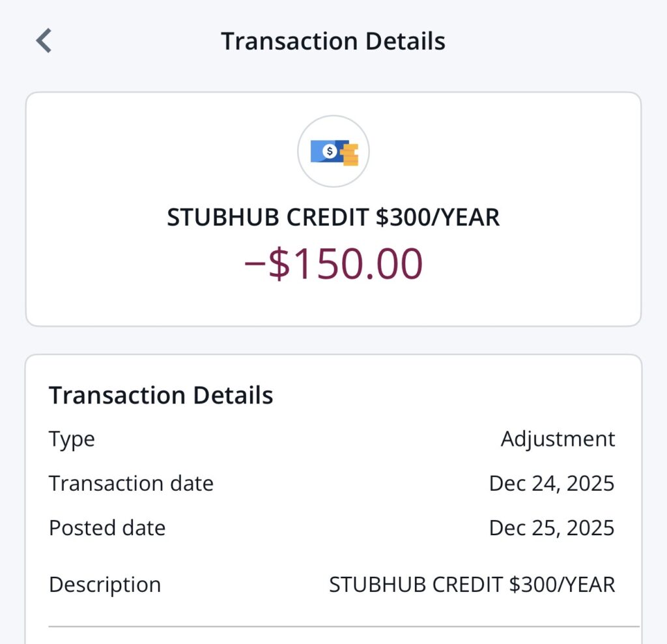Tap the Adjustment type value
The image size is (667, 644).
pos(558,439)
